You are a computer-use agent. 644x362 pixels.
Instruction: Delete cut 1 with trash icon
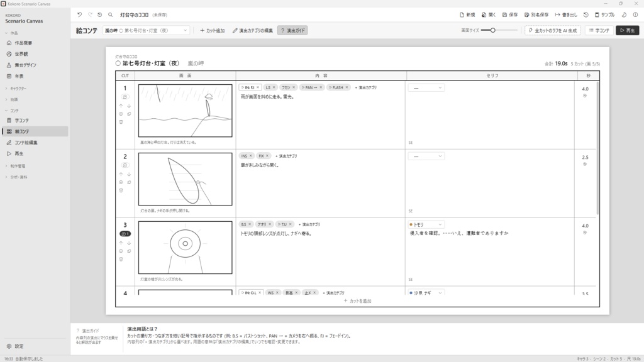point(121,122)
